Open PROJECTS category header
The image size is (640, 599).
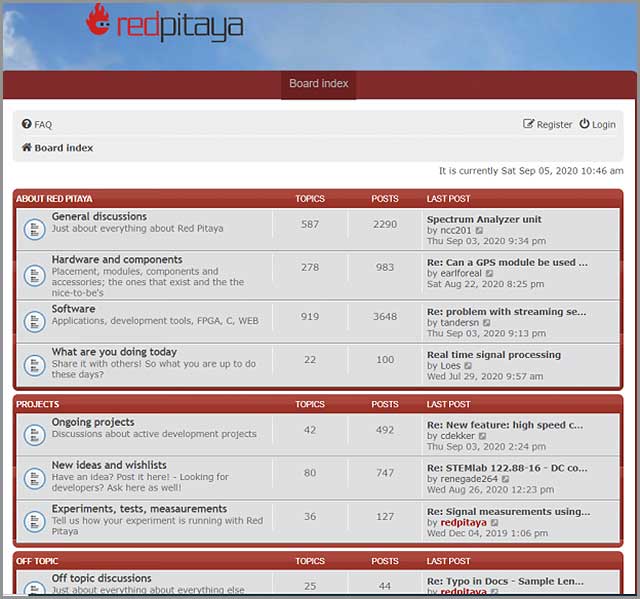coord(38,404)
